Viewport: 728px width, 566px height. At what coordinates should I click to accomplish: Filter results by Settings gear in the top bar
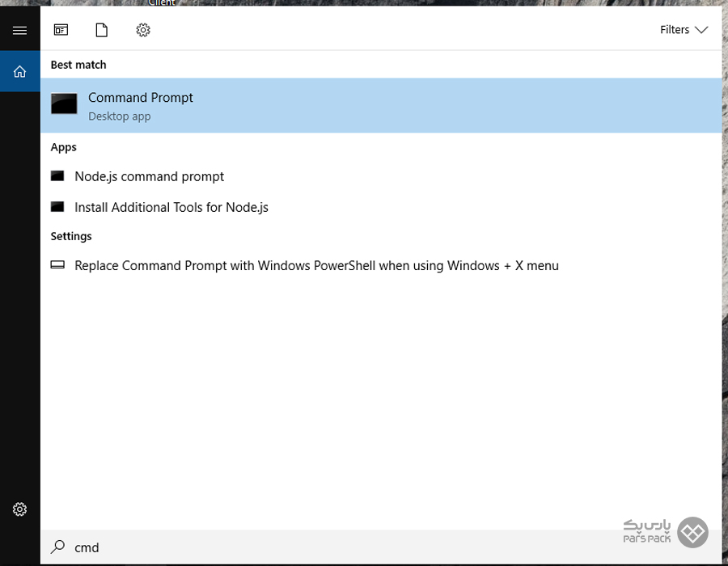click(143, 30)
